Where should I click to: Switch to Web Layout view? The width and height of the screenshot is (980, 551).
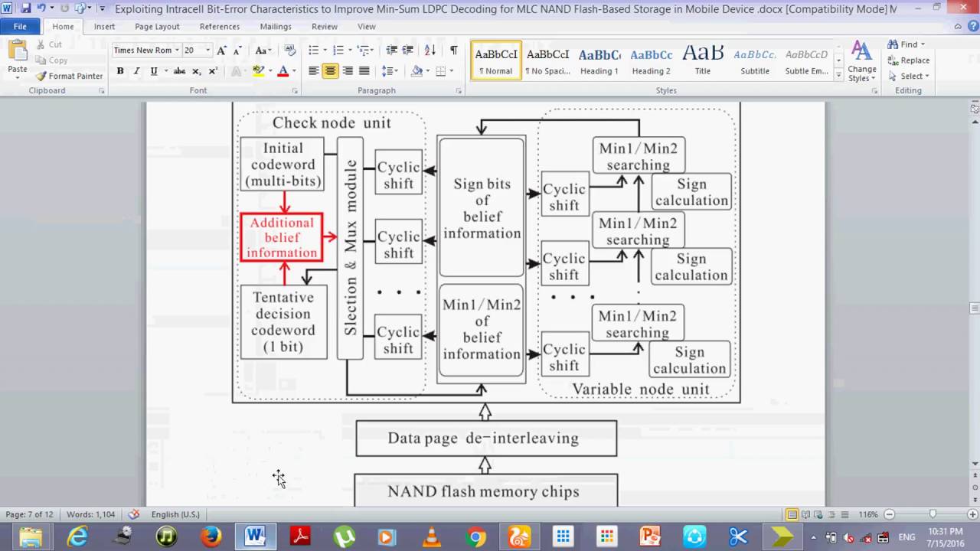[818, 515]
